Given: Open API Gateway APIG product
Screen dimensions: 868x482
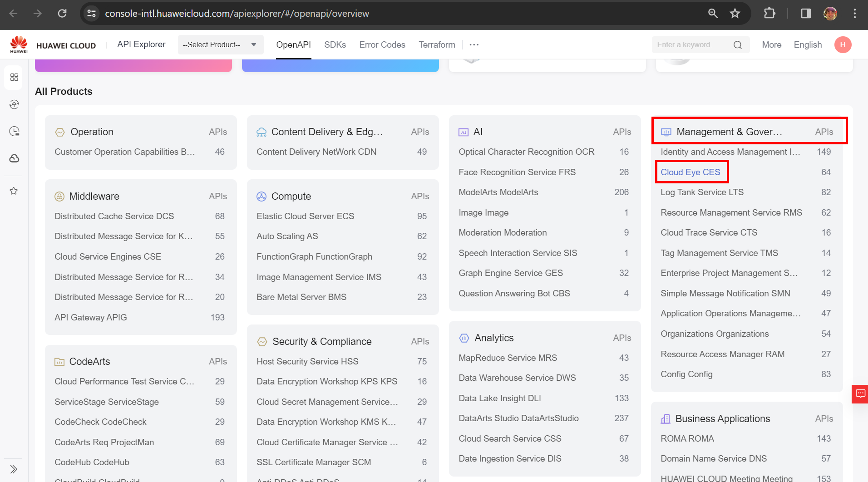Looking at the screenshot, I should pos(91,317).
